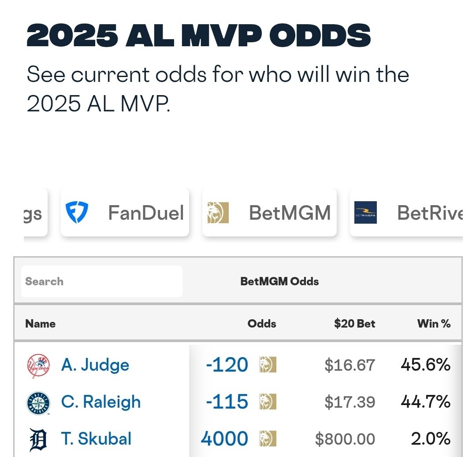Open C. Raleigh player link
The width and height of the screenshot is (476, 457).
[x=101, y=402]
